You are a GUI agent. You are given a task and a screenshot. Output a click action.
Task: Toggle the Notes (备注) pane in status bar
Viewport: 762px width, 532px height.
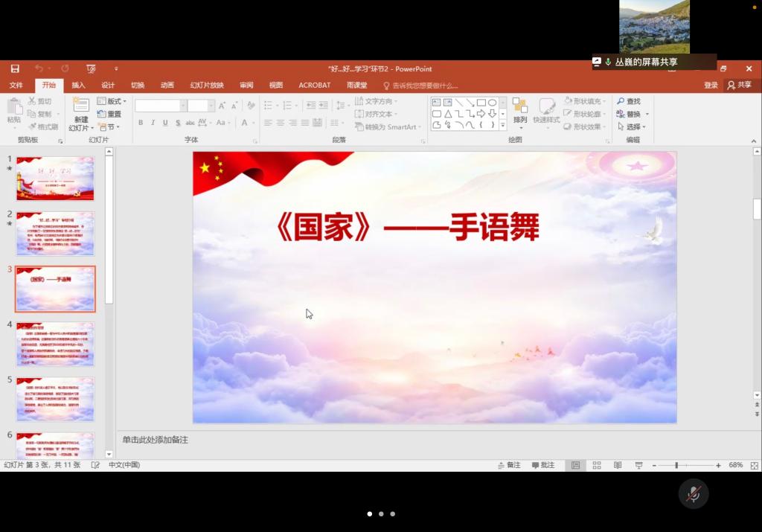click(509, 465)
